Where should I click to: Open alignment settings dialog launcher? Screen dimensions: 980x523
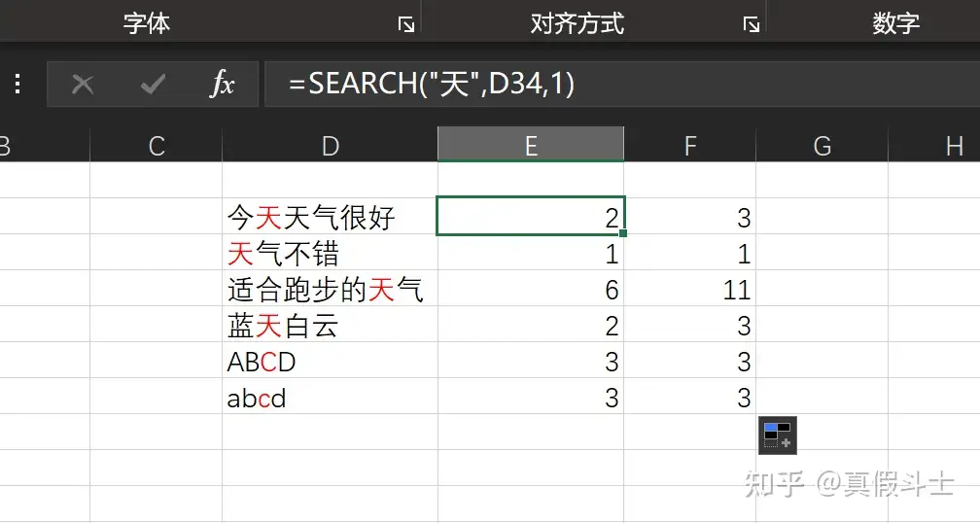(751, 25)
